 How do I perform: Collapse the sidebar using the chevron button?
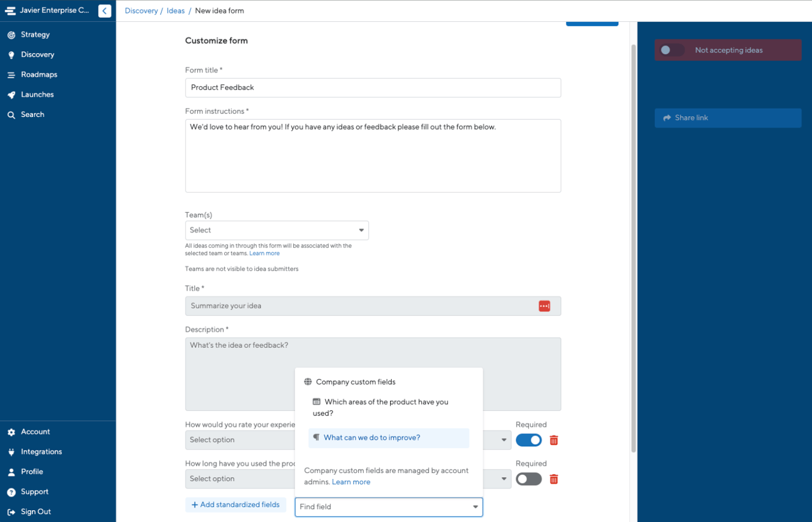(x=104, y=10)
